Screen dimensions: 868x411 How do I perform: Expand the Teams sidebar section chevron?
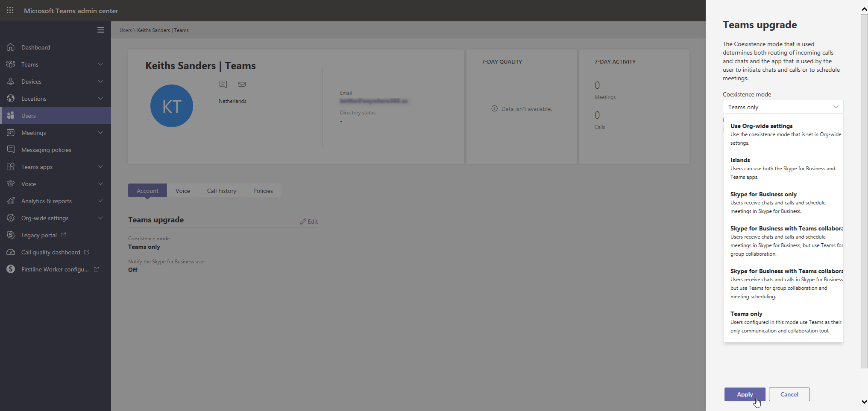[100, 64]
